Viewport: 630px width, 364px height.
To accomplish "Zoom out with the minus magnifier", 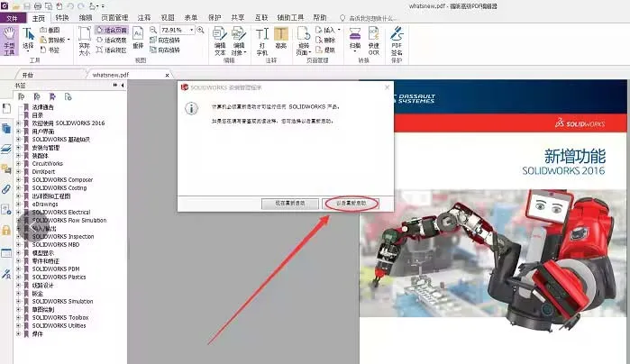I will tap(153, 30).
